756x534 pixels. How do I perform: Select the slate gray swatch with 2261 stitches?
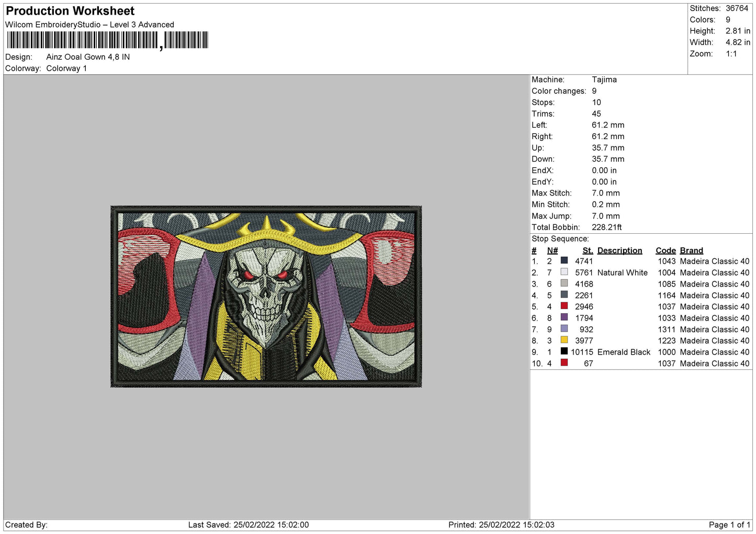tap(564, 295)
